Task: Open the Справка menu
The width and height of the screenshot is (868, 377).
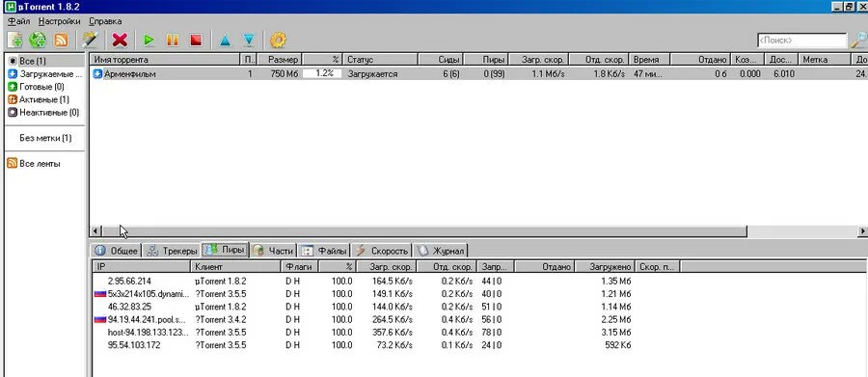Action: tap(104, 21)
